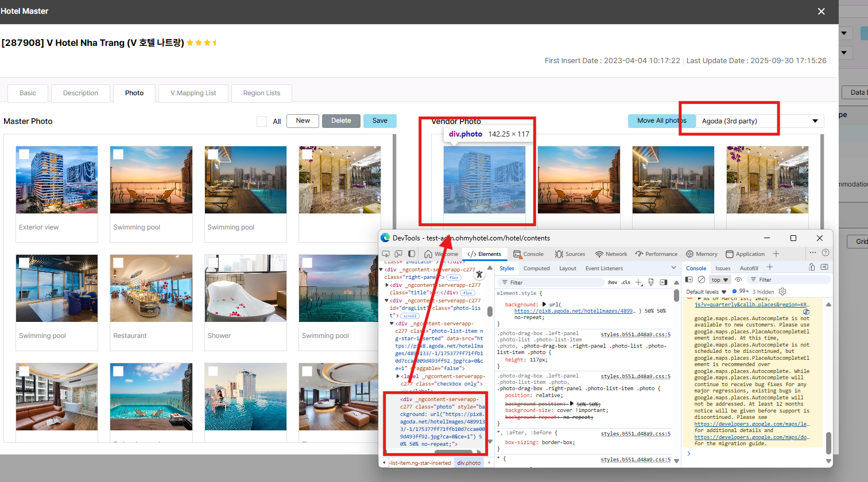Select the div.photo breadcrumb item

tap(469, 462)
